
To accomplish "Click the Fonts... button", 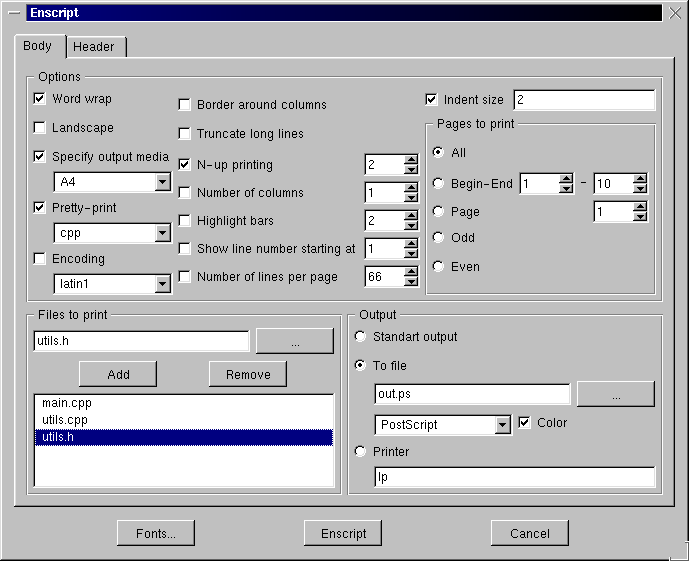I will coord(156,534).
